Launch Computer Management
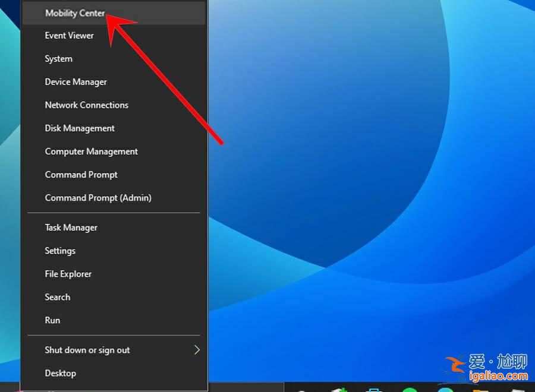This screenshot has height=392, width=535. click(x=91, y=151)
